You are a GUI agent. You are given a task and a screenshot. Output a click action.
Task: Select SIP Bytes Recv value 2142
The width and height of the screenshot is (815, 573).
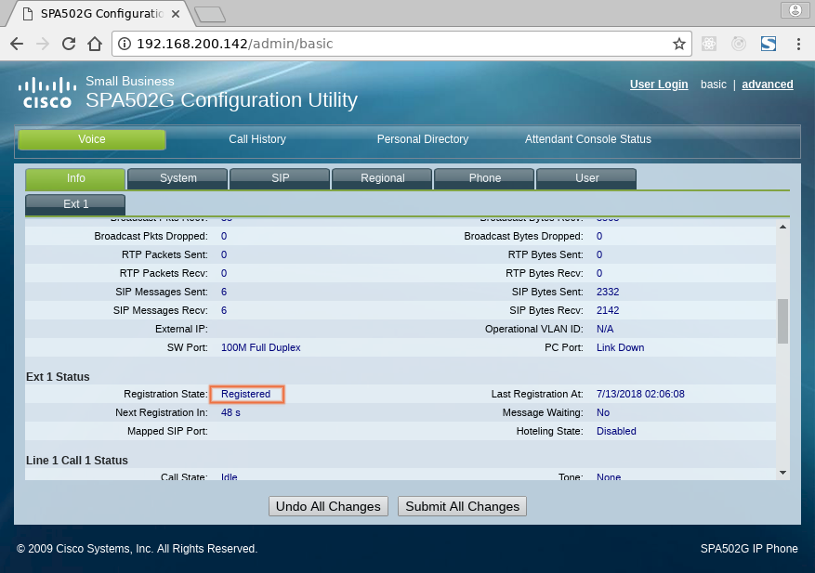click(x=608, y=311)
